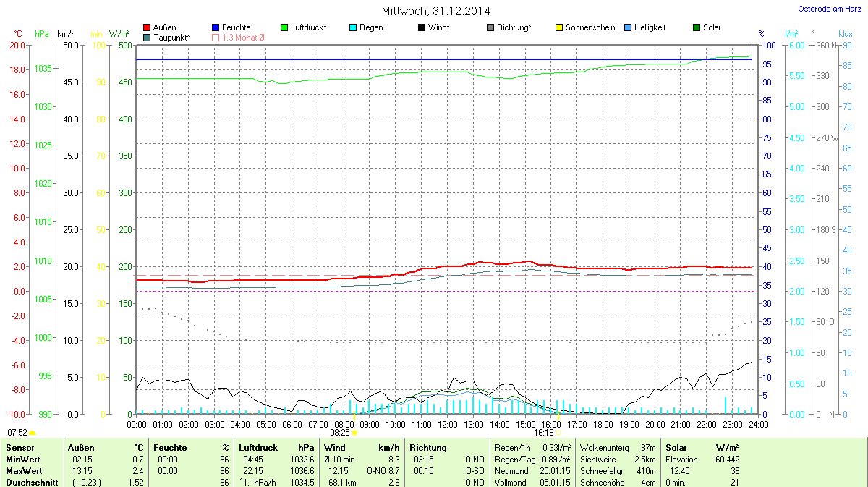Click the sun icon beside 07:52
Screen dimensions: 868x487
[33, 433]
